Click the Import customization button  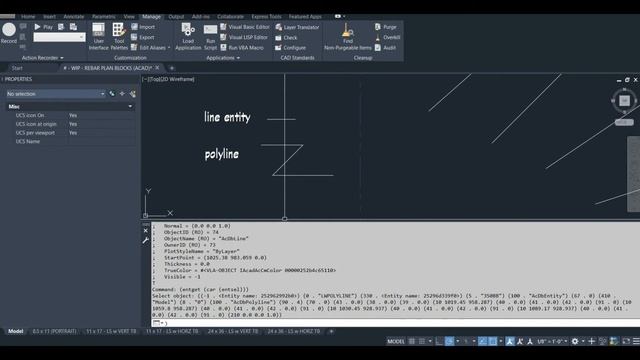coord(143,27)
